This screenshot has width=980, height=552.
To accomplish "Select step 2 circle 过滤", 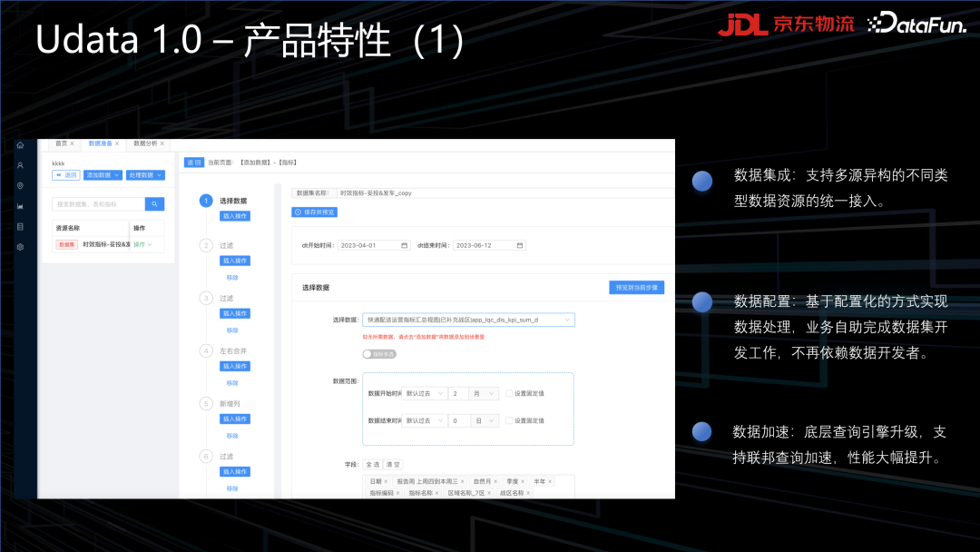I will click(x=206, y=245).
